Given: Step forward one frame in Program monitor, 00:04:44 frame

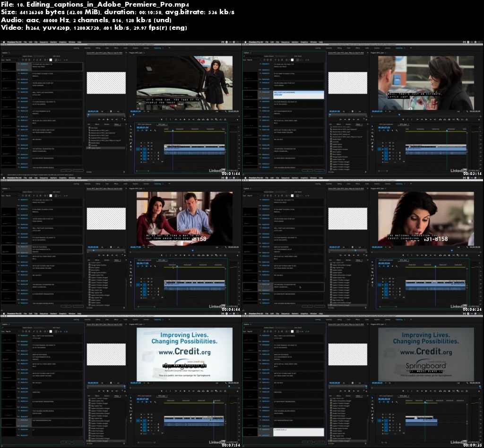Looking at the screenshot, I should click(x=189, y=255).
